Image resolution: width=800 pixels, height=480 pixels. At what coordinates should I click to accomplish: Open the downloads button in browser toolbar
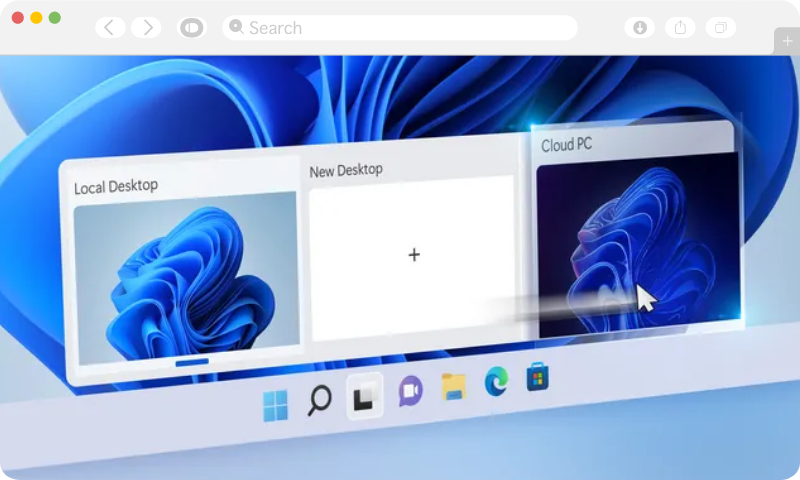click(640, 28)
